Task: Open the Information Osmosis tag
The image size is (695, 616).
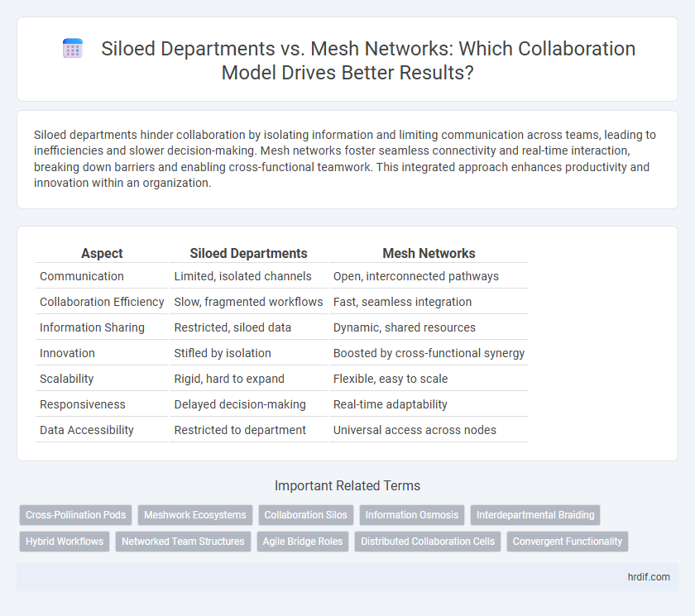Action: tap(412, 515)
